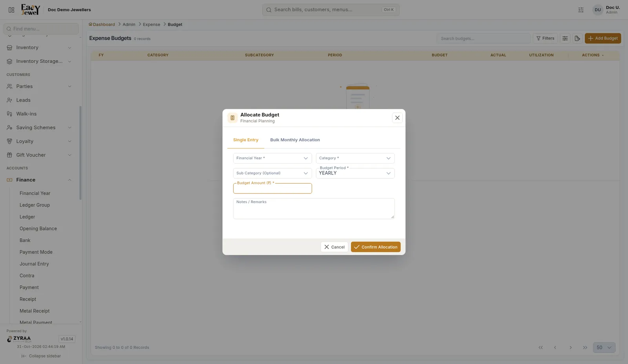Open the Budget Period YEARLY dropdown
Image resolution: width=628 pixels, height=364 pixels.
[355, 173]
